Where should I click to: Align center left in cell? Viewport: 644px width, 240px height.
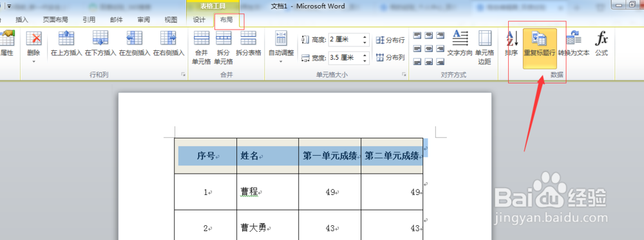click(417, 48)
